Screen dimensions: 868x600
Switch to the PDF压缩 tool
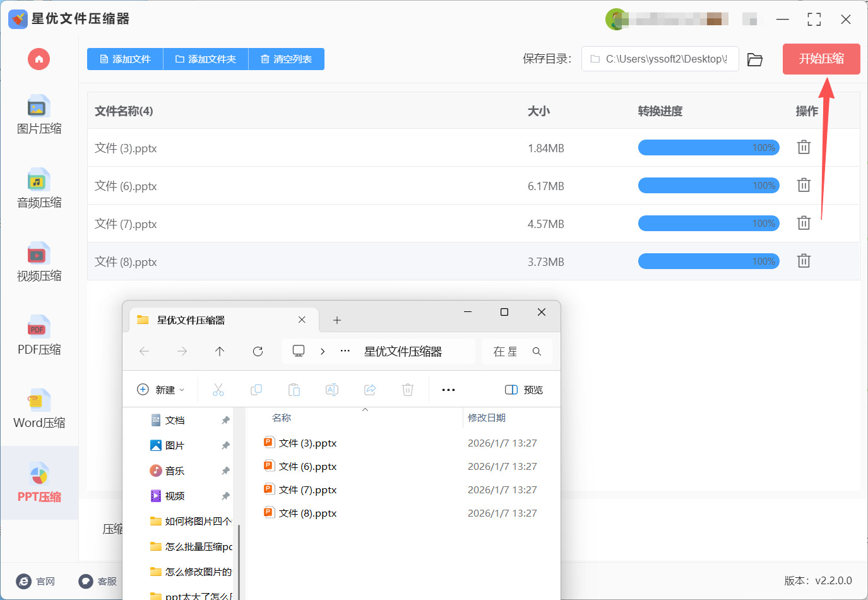pos(39,336)
